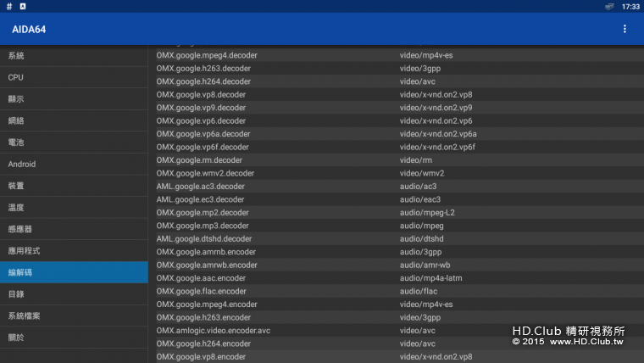Select OMX.google.h263.decoder row

click(x=400, y=68)
